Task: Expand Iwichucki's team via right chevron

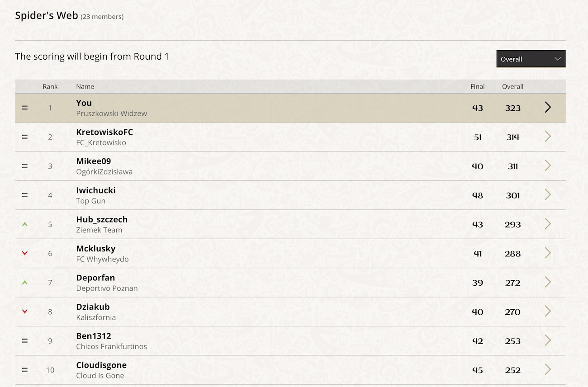Action: coord(548,195)
